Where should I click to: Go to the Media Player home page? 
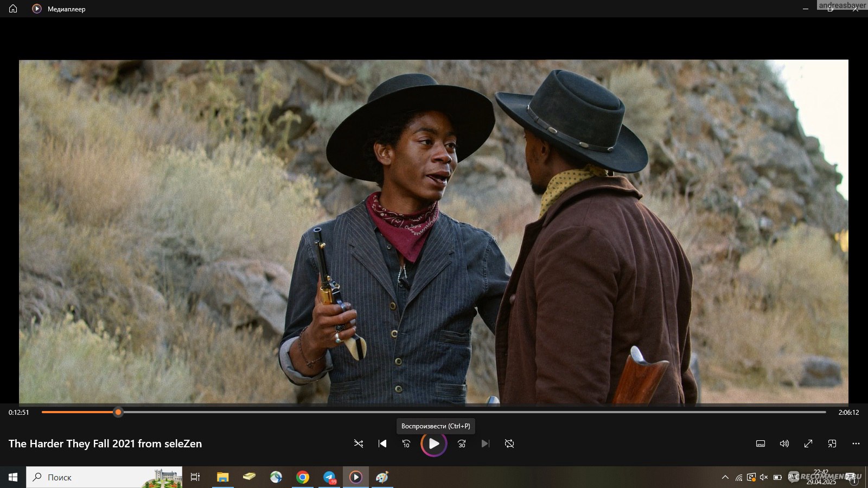tap(13, 9)
